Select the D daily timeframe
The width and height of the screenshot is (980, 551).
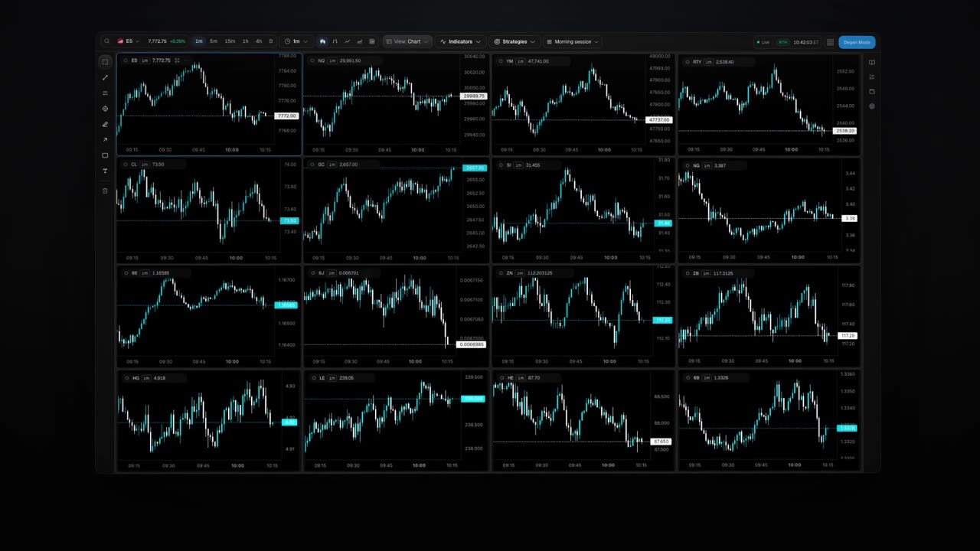coord(270,41)
